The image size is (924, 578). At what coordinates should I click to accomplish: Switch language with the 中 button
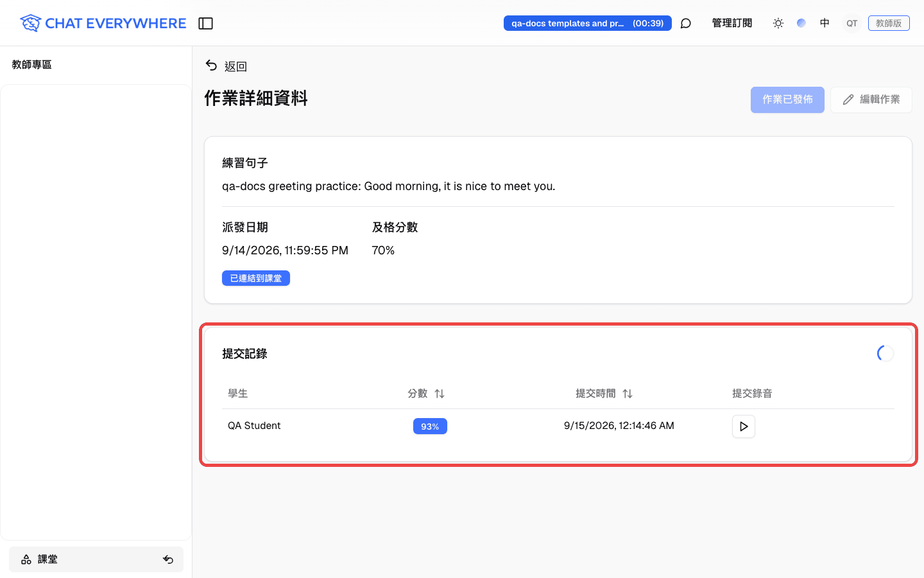coord(825,23)
